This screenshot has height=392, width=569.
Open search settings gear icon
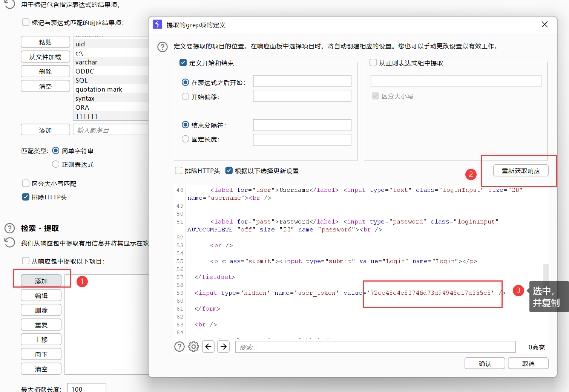pos(193,346)
